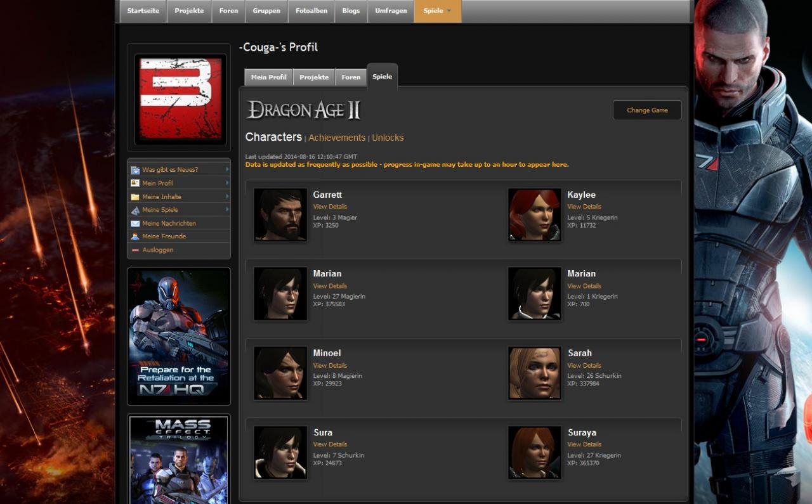Go to Foren in top navigation
The height and width of the screenshot is (504, 812).
tap(228, 11)
